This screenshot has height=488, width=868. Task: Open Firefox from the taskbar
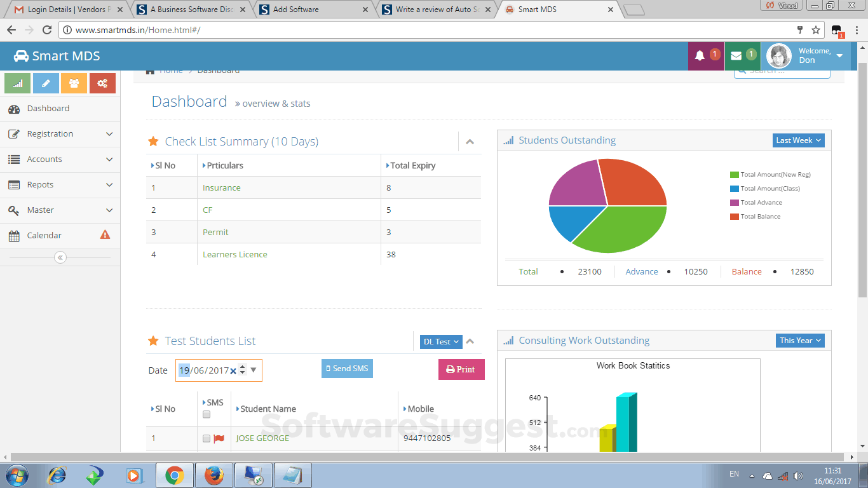click(x=214, y=475)
